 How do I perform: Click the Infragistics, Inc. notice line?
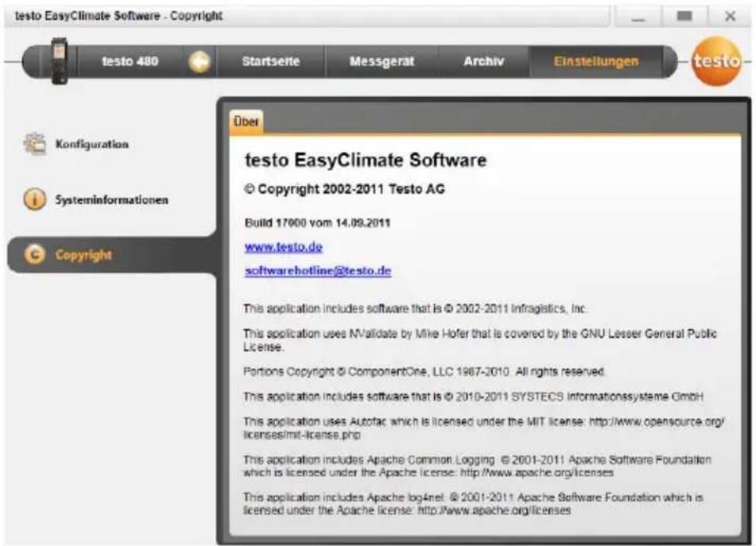pyautogui.click(x=415, y=308)
